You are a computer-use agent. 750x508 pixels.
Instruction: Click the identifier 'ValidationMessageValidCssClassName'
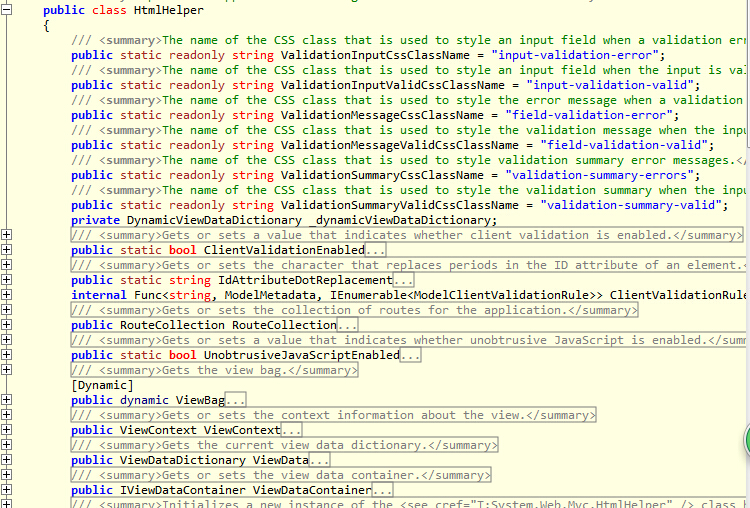[400, 145]
